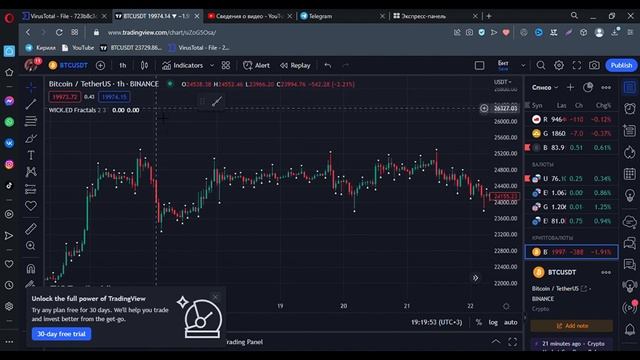Select the ruler measure tool
Screen dimensions: 640x360
click(x=31, y=229)
